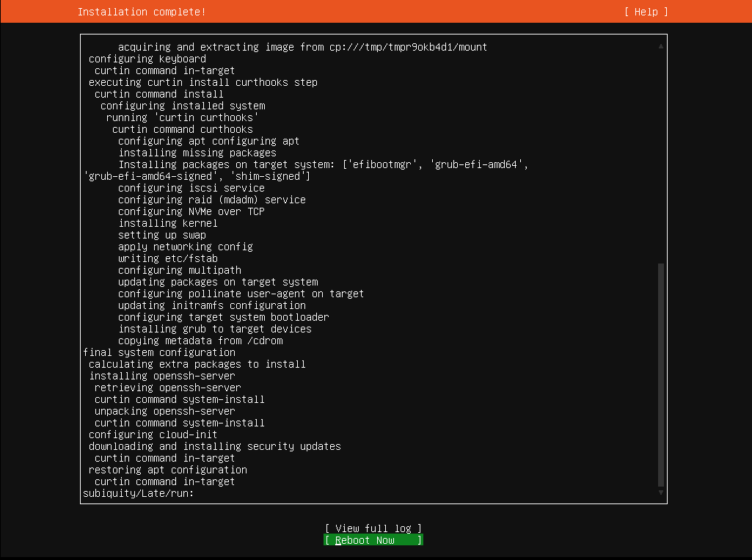This screenshot has height=560, width=752.
Task: Click the View full log button
Action: pyautogui.click(x=373, y=528)
